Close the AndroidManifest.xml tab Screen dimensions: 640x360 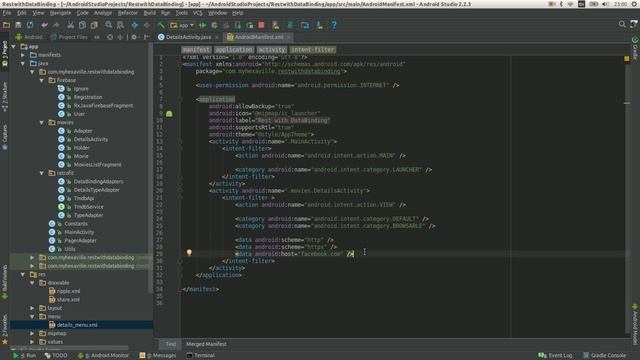coord(288,37)
